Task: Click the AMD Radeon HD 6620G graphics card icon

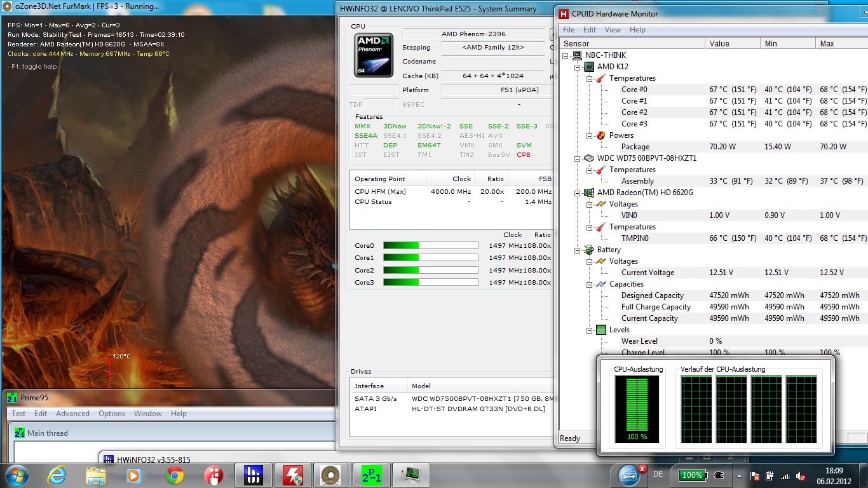Action: coord(589,193)
